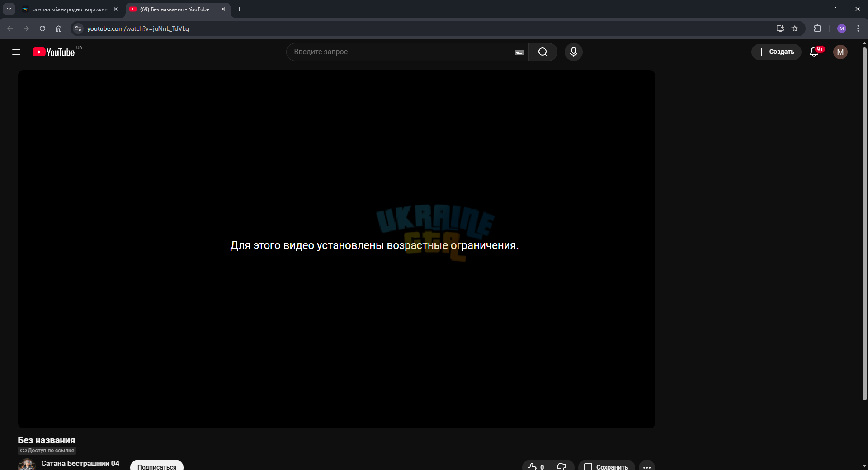
Task: Open more actions three-dot button below video
Action: [647, 466]
